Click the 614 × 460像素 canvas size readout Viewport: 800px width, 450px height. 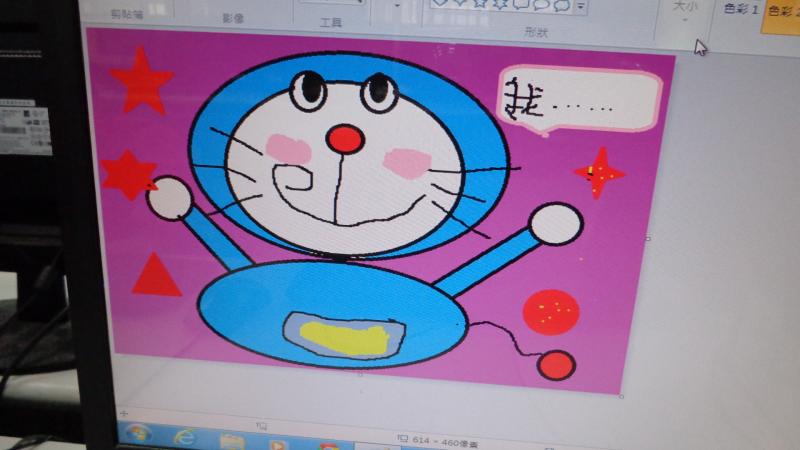click(443, 442)
